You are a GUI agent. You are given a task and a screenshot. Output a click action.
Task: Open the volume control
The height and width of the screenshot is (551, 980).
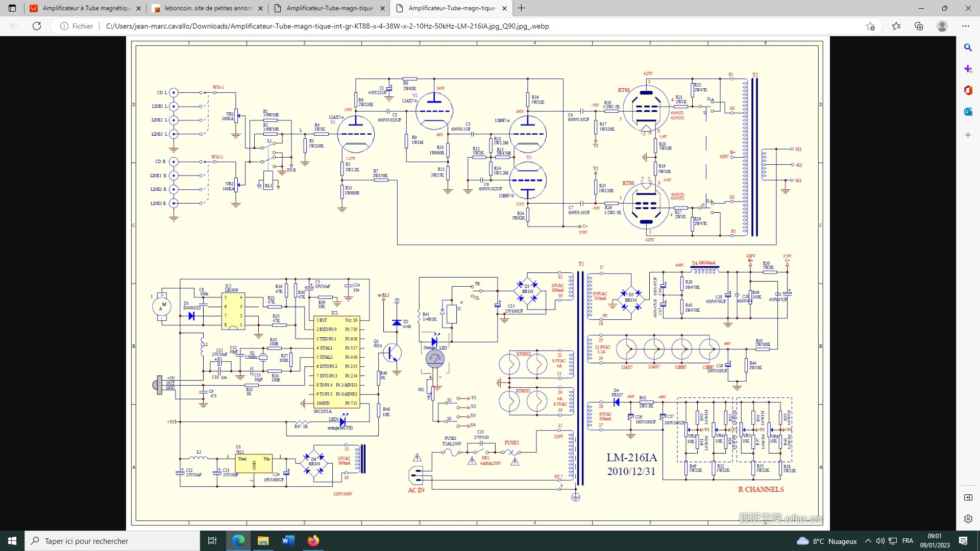coord(880,541)
